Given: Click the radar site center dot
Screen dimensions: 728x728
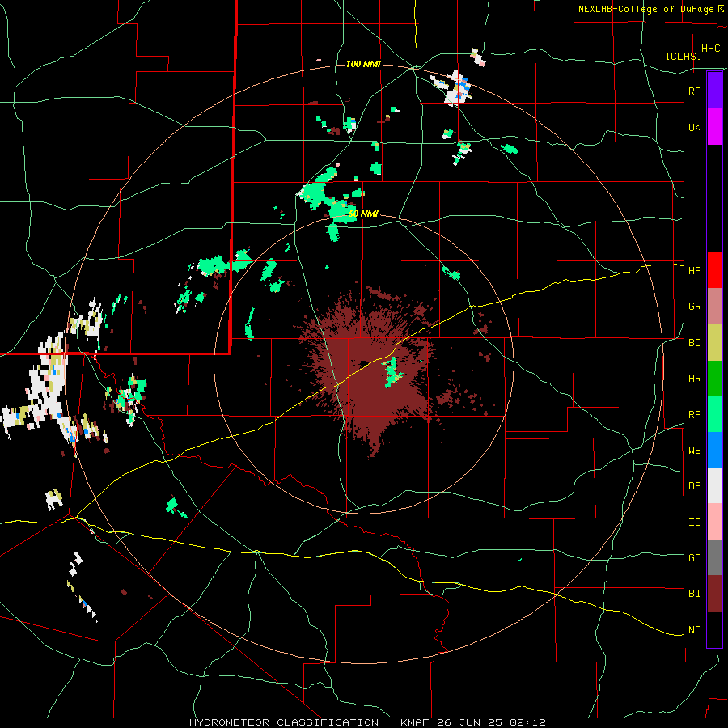Looking at the screenshot, I should [363, 363].
